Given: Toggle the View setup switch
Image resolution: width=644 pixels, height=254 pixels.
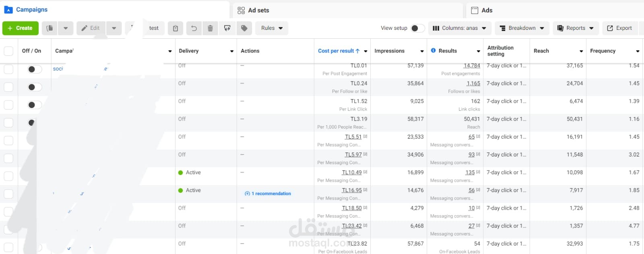Looking at the screenshot, I should 417,28.
